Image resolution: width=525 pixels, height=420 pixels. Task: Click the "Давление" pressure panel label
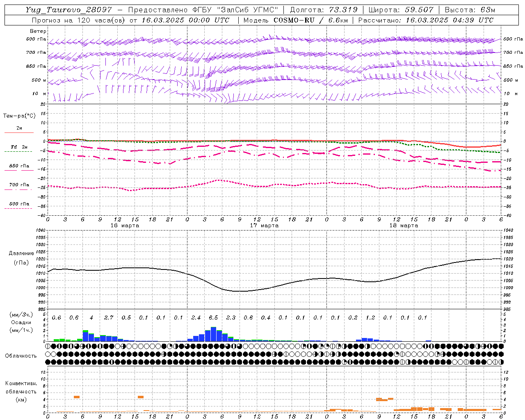point(21,253)
